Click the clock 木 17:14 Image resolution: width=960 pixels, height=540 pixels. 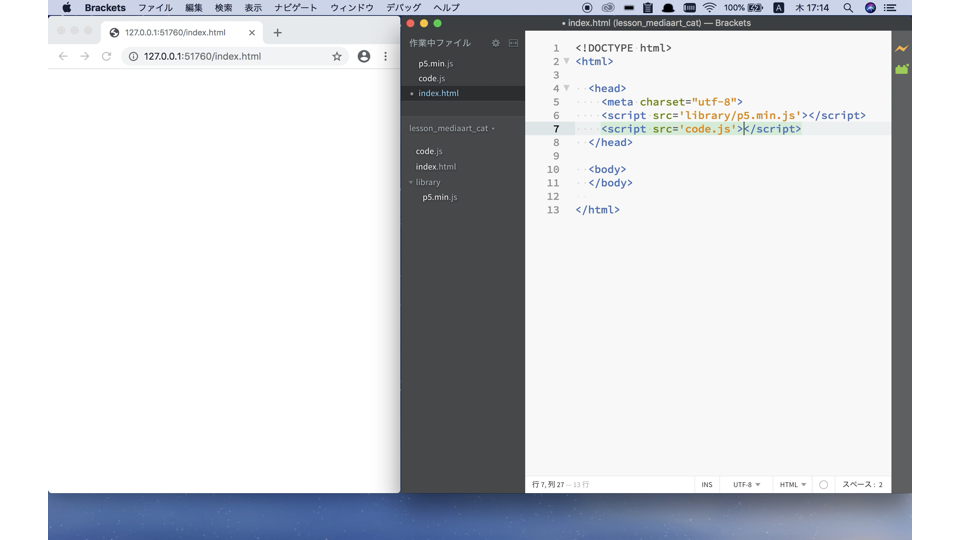coord(812,8)
